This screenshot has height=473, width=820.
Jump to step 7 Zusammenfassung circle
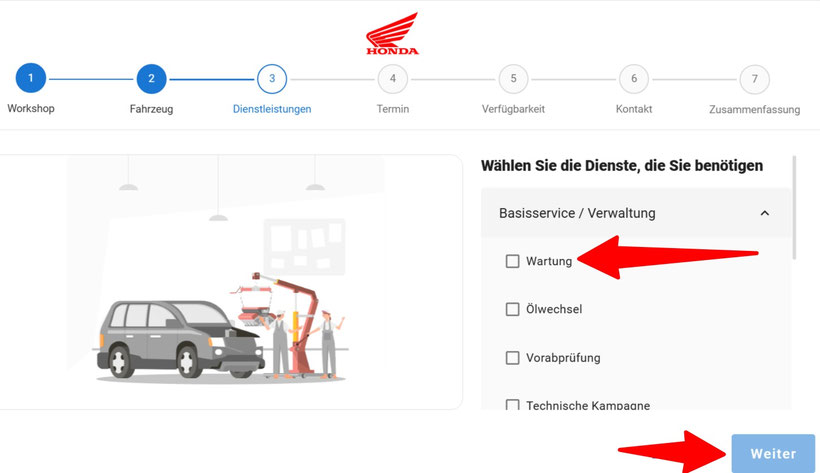tap(755, 79)
